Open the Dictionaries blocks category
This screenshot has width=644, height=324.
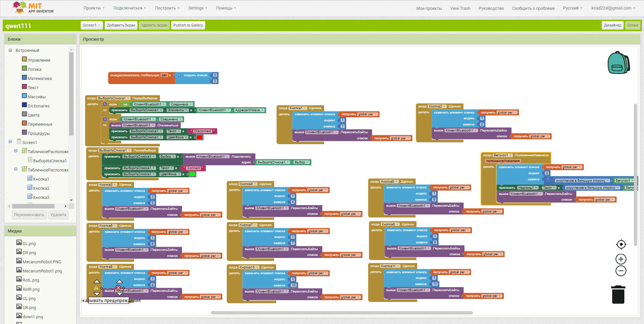39,106
